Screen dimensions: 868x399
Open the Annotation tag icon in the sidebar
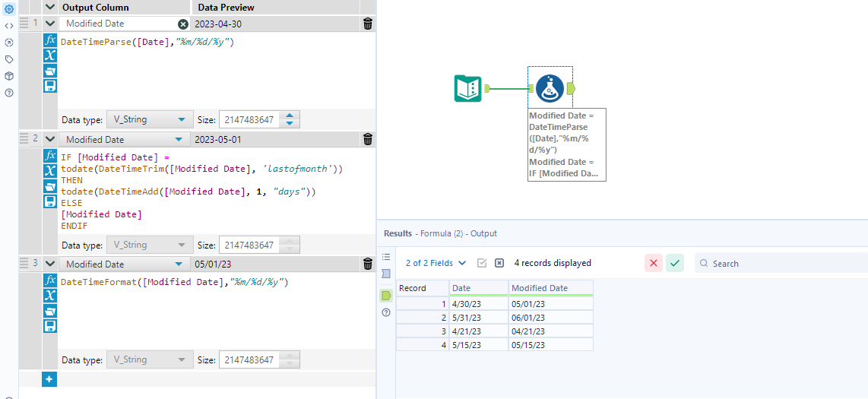click(x=9, y=59)
